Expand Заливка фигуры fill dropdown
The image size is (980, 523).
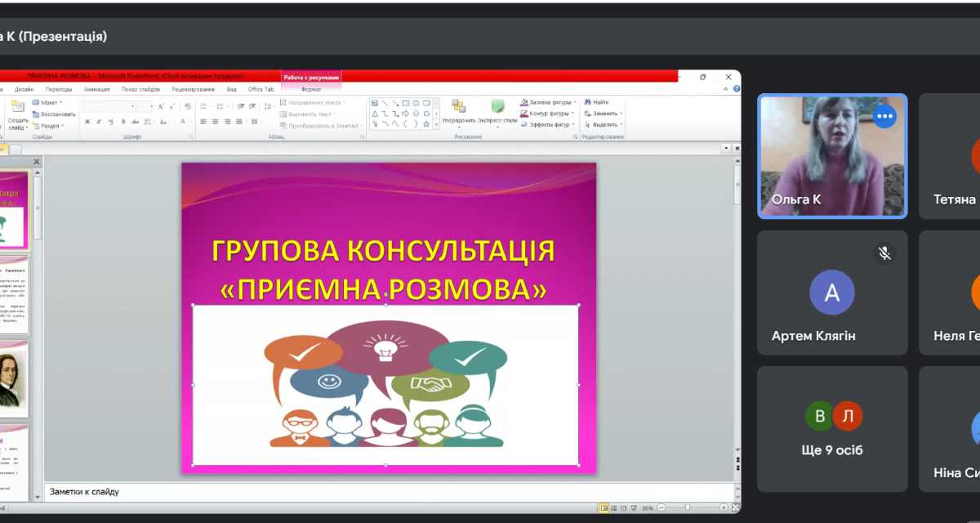(573, 102)
